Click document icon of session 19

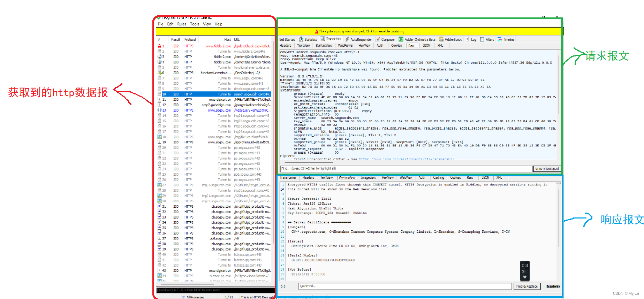point(160,142)
